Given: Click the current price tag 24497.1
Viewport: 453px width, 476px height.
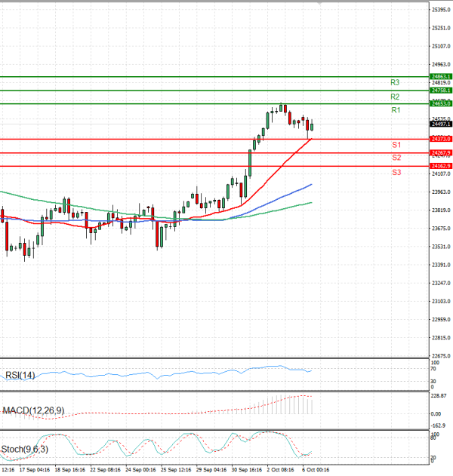Looking at the screenshot, I should (x=441, y=124).
